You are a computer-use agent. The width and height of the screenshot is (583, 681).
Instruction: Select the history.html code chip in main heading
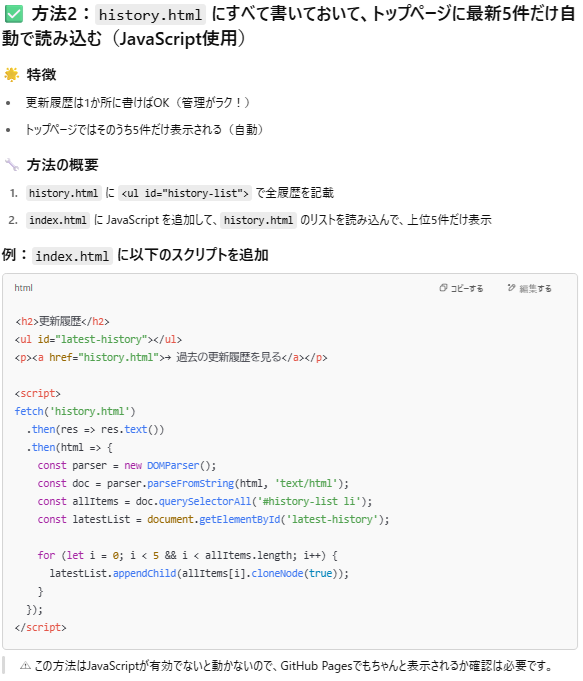tap(150, 15)
